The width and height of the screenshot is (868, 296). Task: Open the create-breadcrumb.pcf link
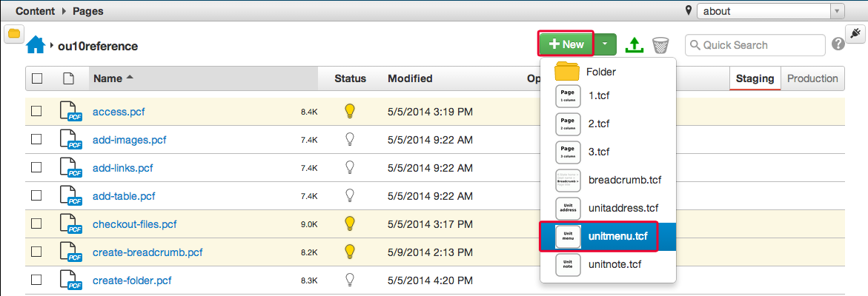tap(148, 252)
